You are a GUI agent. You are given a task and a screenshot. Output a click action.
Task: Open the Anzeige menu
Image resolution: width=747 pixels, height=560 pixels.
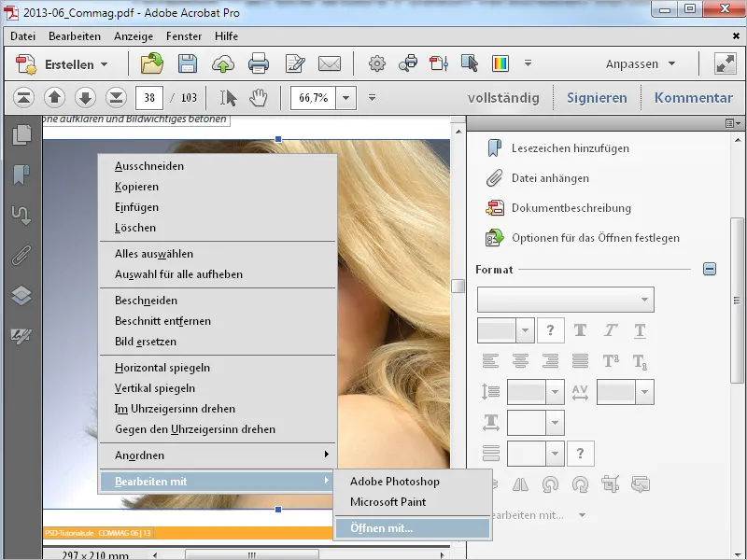point(134,36)
